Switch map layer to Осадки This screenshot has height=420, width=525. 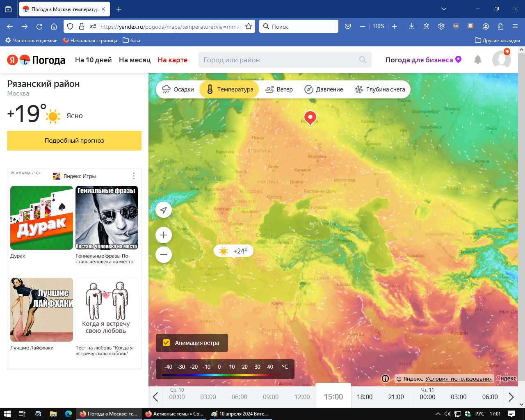pos(178,89)
